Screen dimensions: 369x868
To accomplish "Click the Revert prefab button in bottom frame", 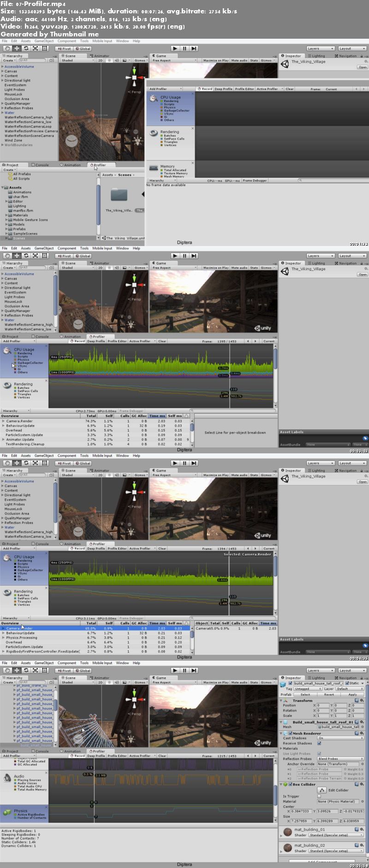I will pos(329,694).
